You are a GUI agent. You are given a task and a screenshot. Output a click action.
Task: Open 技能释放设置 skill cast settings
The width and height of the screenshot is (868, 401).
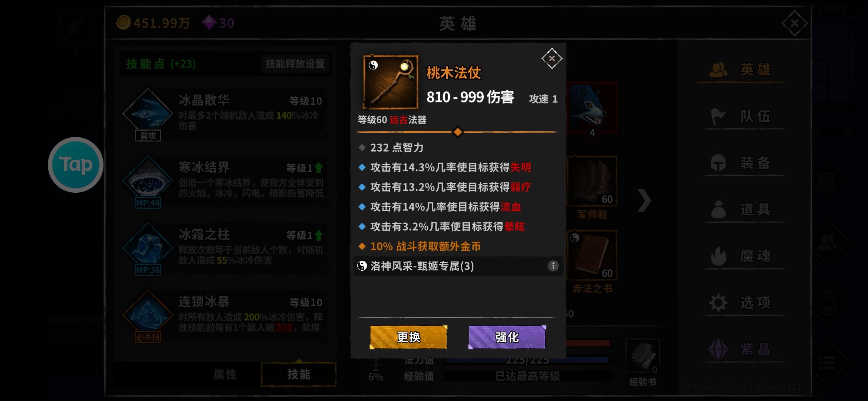click(295, 64)
